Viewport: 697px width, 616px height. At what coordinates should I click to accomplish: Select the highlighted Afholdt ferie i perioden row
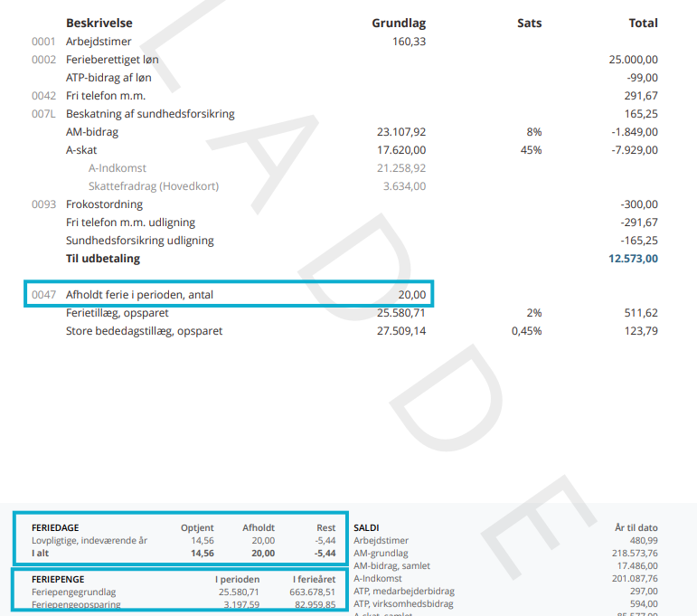coord(139,295)
